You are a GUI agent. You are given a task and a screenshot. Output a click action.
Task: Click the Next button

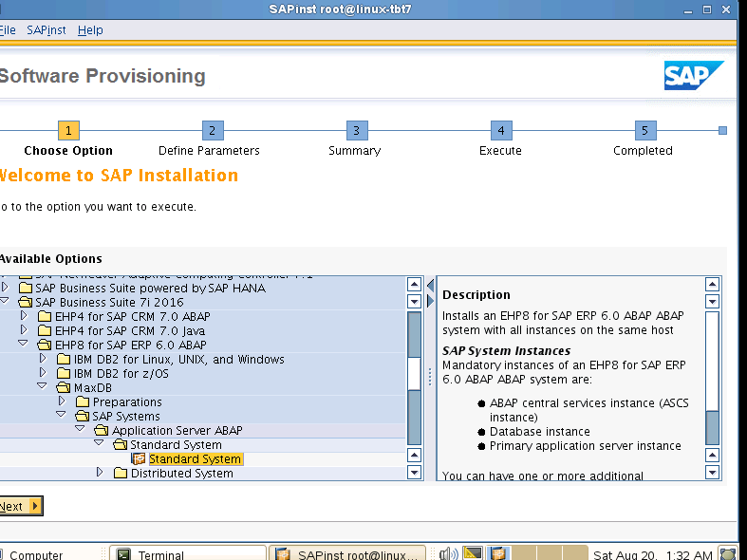click(x=21, y=506)
